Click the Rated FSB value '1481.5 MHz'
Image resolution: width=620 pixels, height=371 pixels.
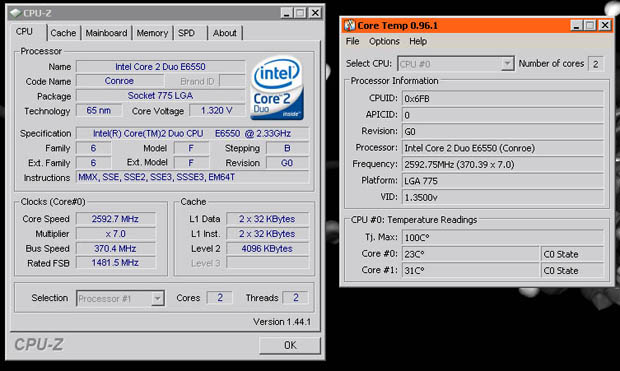(115, 263)
